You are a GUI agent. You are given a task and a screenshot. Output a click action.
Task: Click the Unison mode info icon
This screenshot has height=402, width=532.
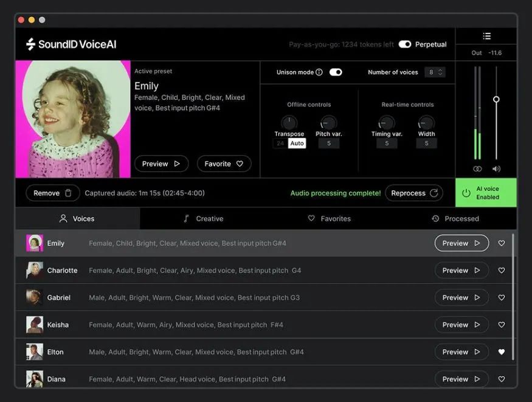click(x=319, y=72)
